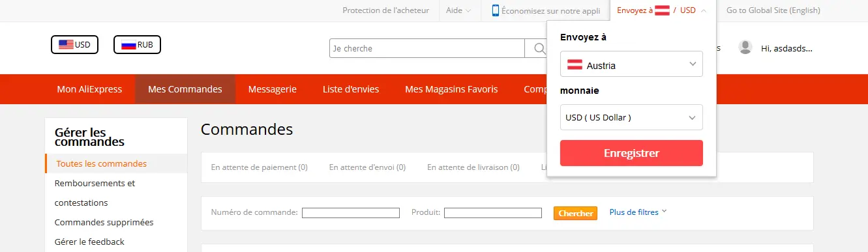
Task: Click the user avatar icon
Action: 745,47
